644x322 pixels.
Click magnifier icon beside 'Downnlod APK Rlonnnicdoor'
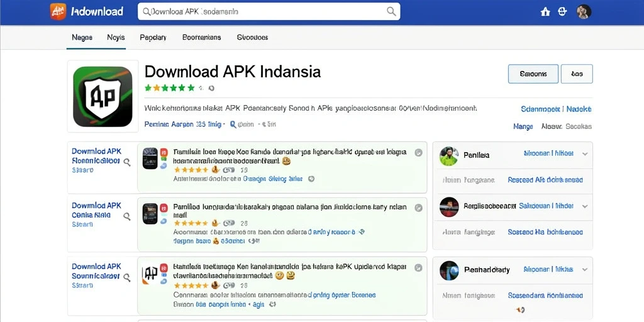(127, 162)
